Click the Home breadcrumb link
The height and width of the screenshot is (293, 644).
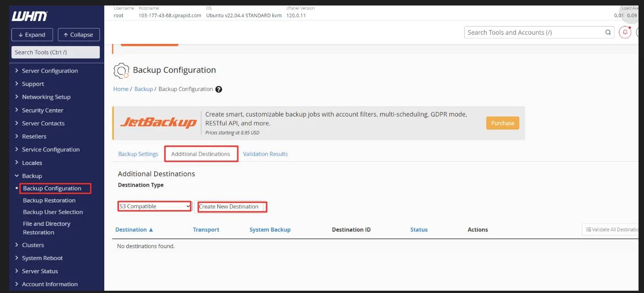pos(121,89)
